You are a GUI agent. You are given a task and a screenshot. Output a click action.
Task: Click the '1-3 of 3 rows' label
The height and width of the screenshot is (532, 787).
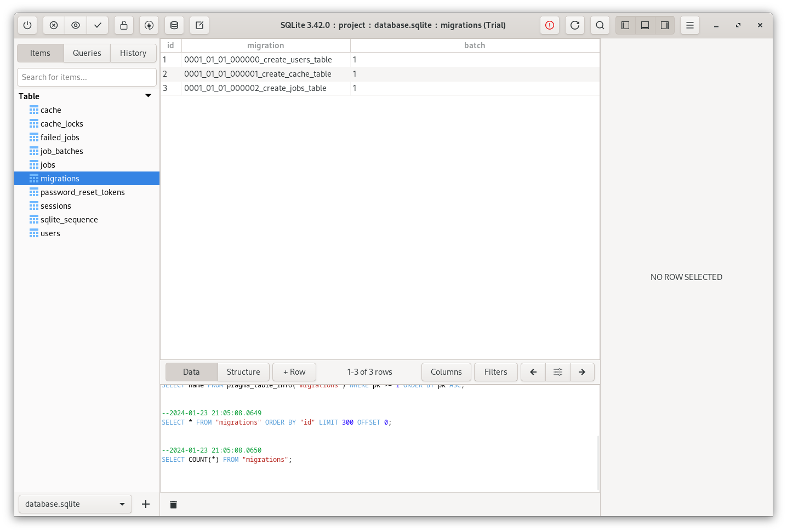click(369, 372)
